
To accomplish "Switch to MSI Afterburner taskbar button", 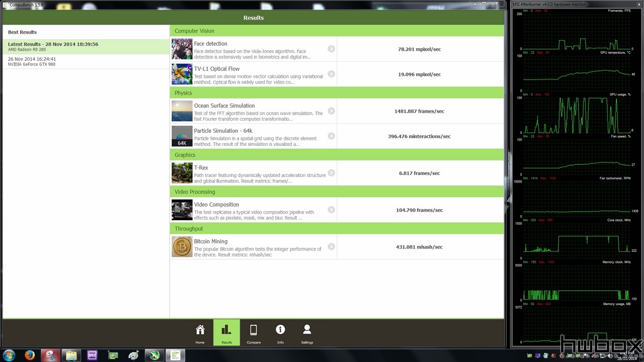I will point(154,355).
